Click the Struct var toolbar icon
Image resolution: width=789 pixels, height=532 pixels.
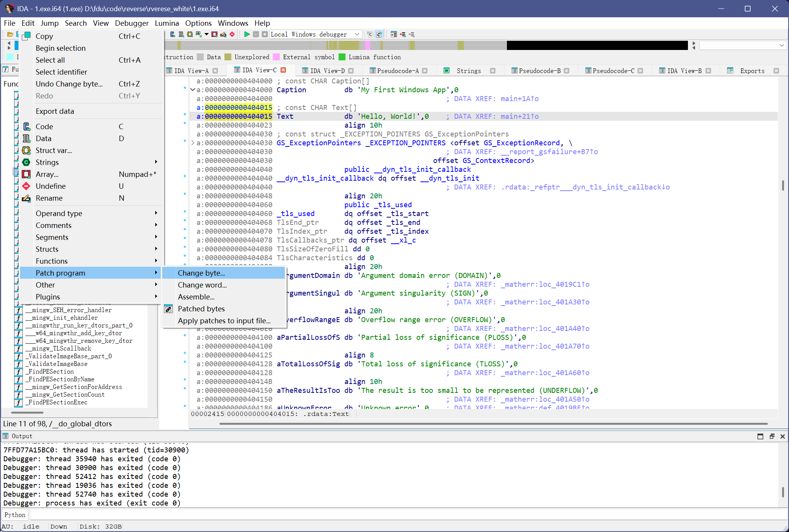point(190,34)
